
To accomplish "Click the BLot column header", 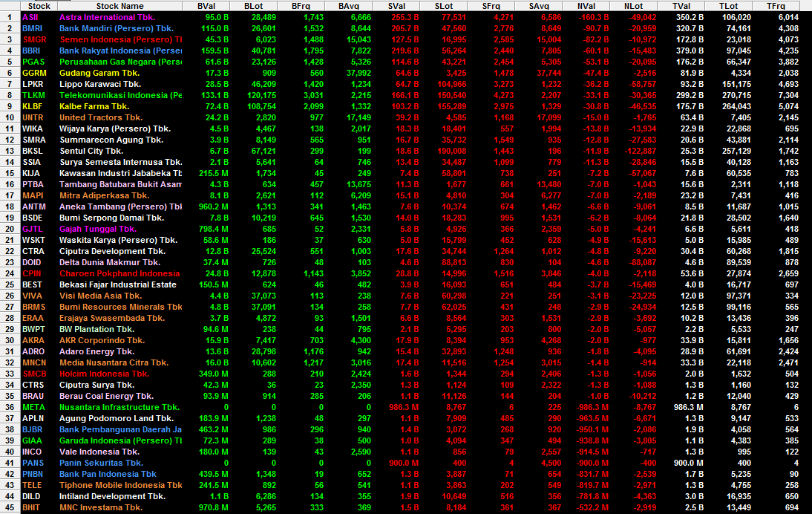I will click(x=254, y=6).
